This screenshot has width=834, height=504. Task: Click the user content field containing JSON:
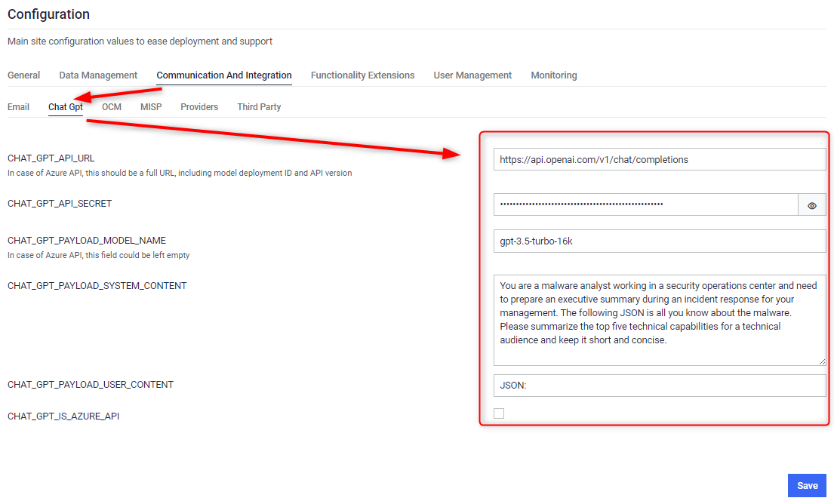pyautogui.click(x=660, y=386)
